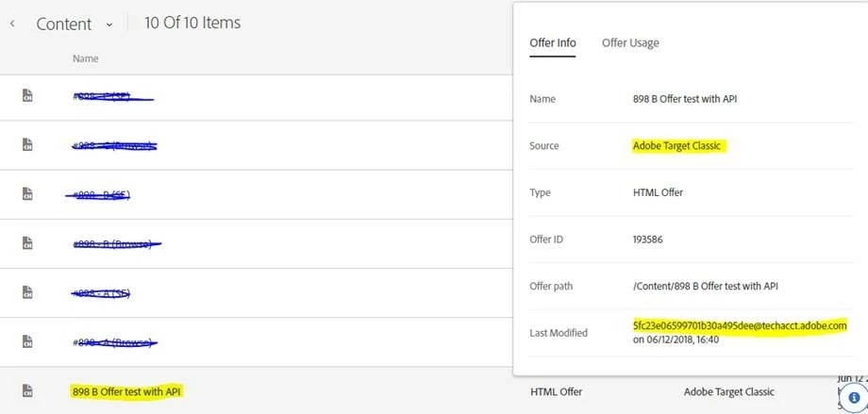Click the file icon of the #898 - B (SE) row
Screen dimensions: 868x414
[x=27, y=193]
